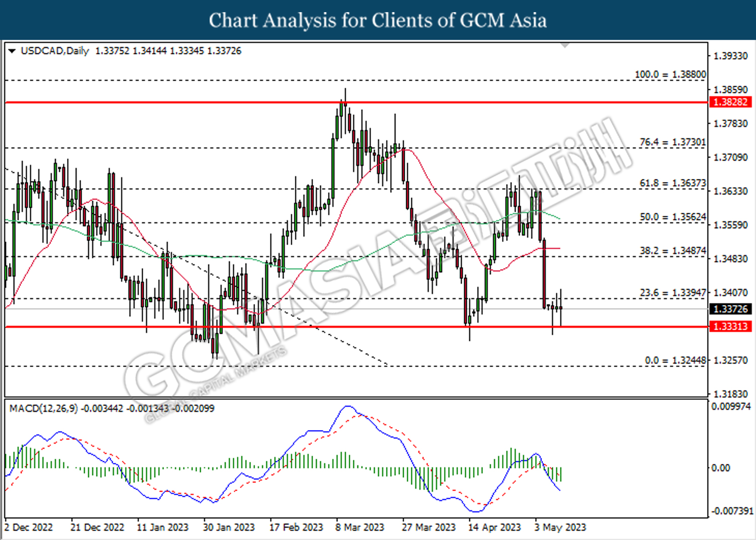Click the date label 8 Mar 2023
756x540 pixels.
click(x=360, y=527)
